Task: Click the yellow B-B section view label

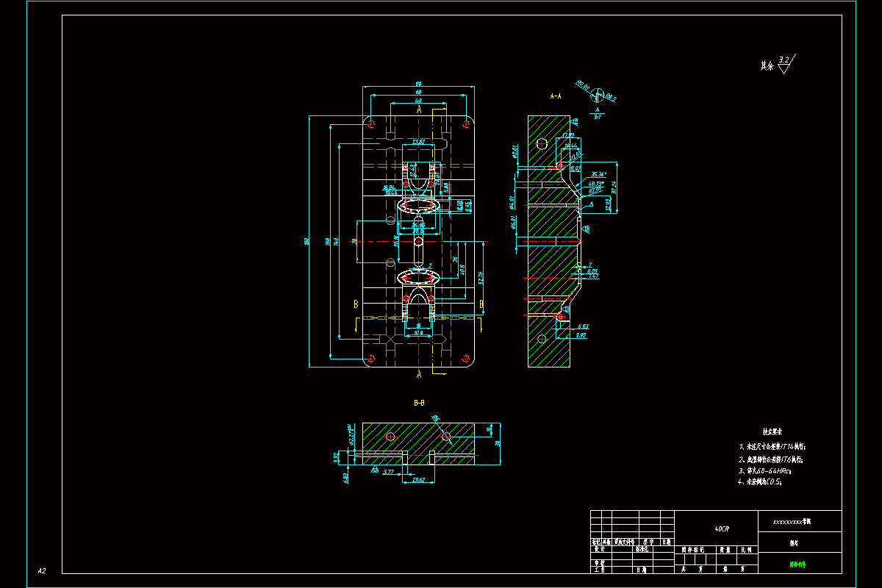Action: [x=419, y=403]
